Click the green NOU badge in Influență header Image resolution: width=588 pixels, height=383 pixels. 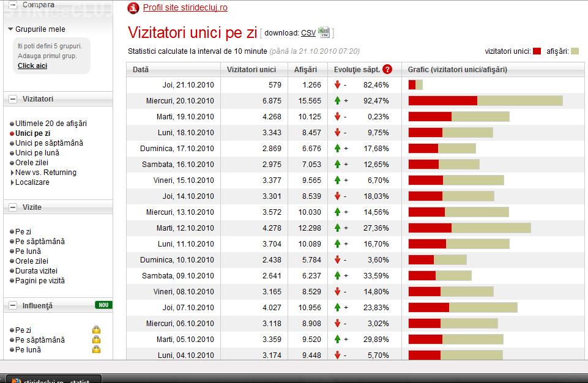point(103,305)
